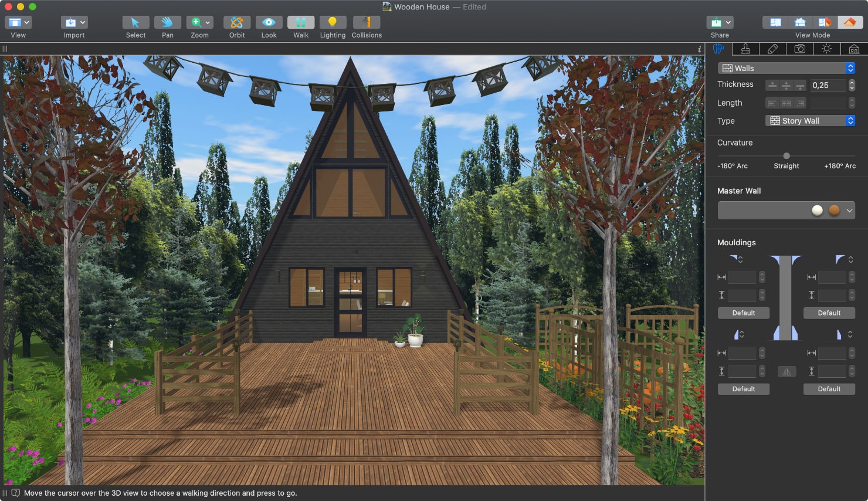The width and height of the screenshot is (868, 501).
Task: Reset left moulding with the Default button
Action: pyautogui.click(x=743, y=313)
